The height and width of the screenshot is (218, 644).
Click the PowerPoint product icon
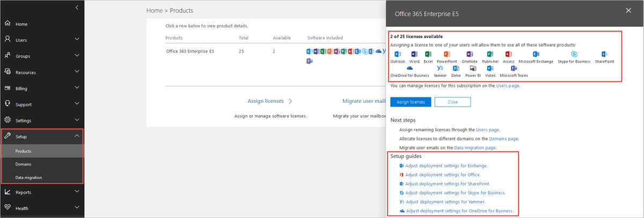click(447, 54)
